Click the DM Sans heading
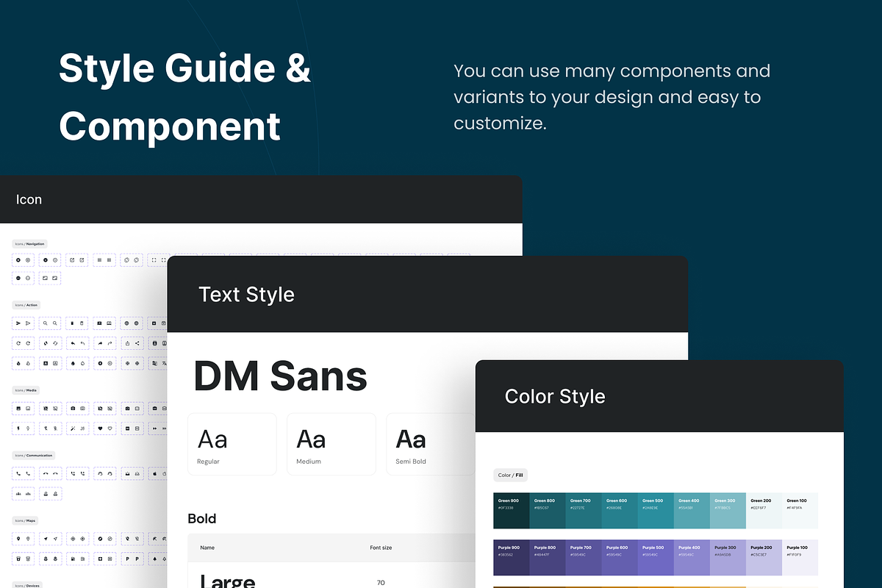This screenshot has width=882, height=588. point(280,376)
